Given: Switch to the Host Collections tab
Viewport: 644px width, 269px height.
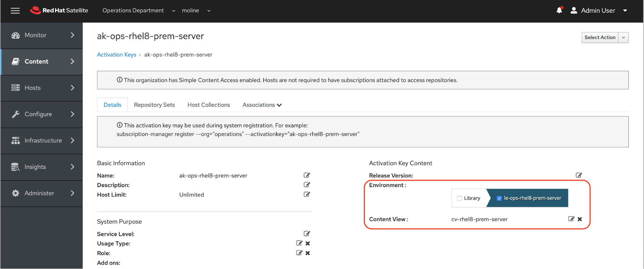Looking at the screenshot, I should pyautogui.click(x=208, y=105).
